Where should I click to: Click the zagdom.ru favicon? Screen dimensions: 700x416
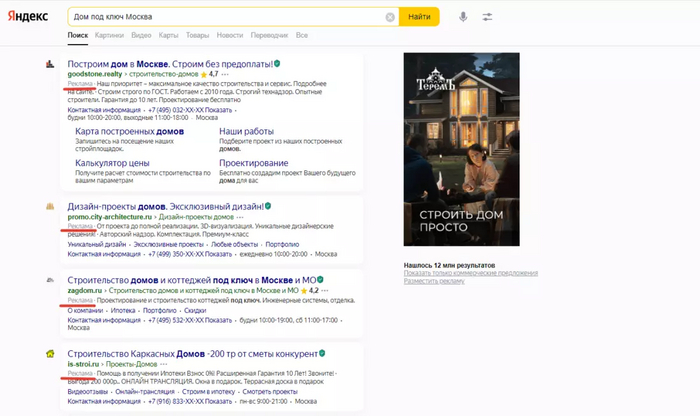(49, 280)
